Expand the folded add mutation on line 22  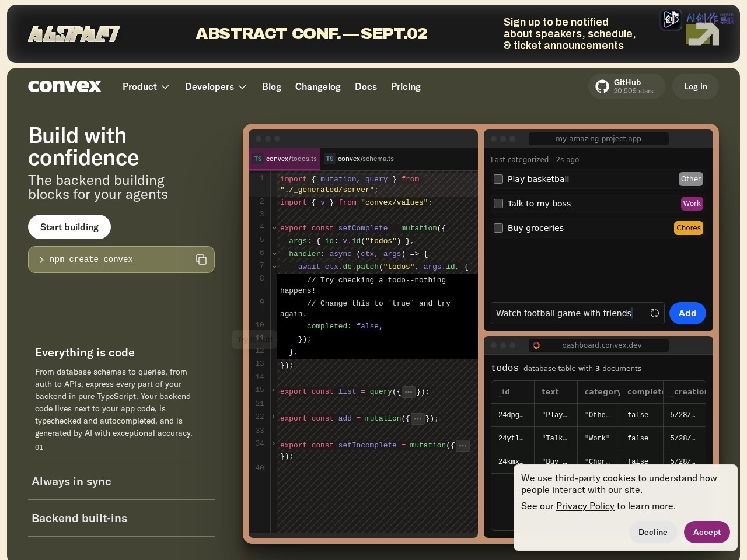point(274,417)
